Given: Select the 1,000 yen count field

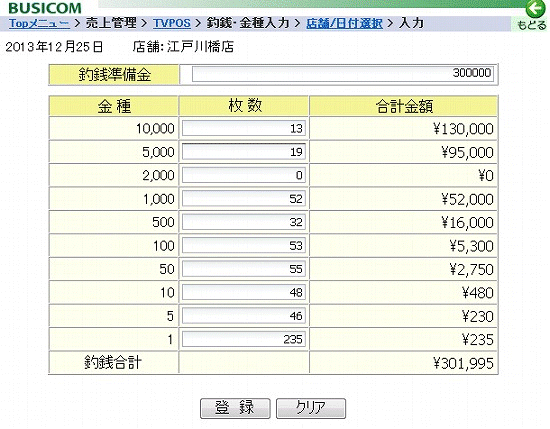Looking at the screenshot, I should click(244, 199).
